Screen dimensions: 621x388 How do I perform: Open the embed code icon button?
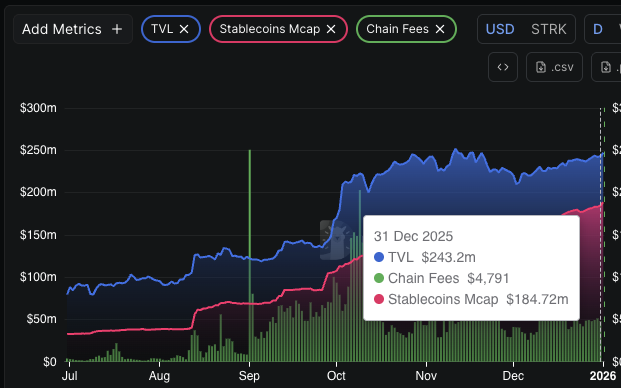pyautogui.click(x=503, y=67)
